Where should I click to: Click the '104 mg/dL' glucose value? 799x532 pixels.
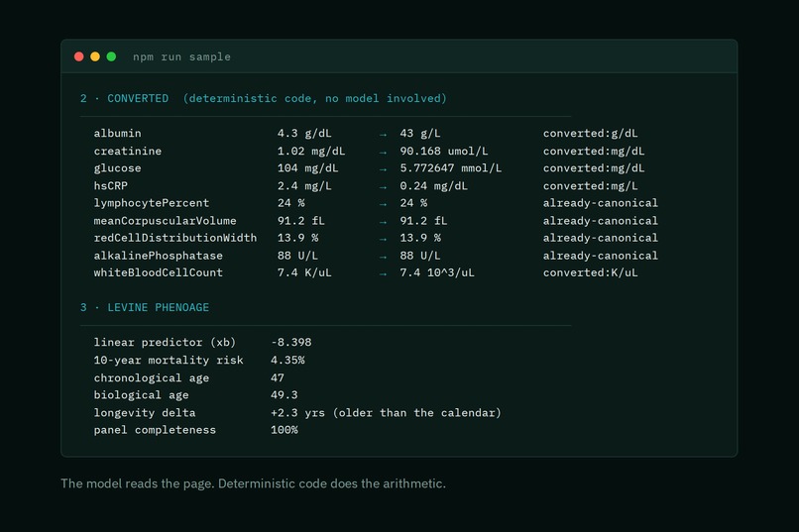click(307, 168)
